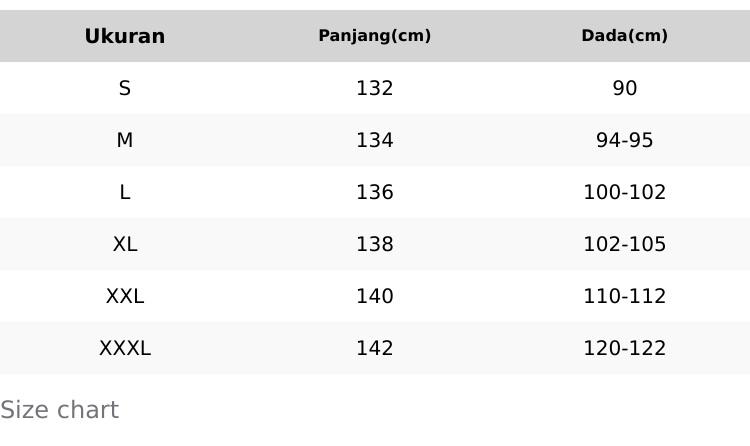Click the Dada(cm) column header

click(624, 36)
